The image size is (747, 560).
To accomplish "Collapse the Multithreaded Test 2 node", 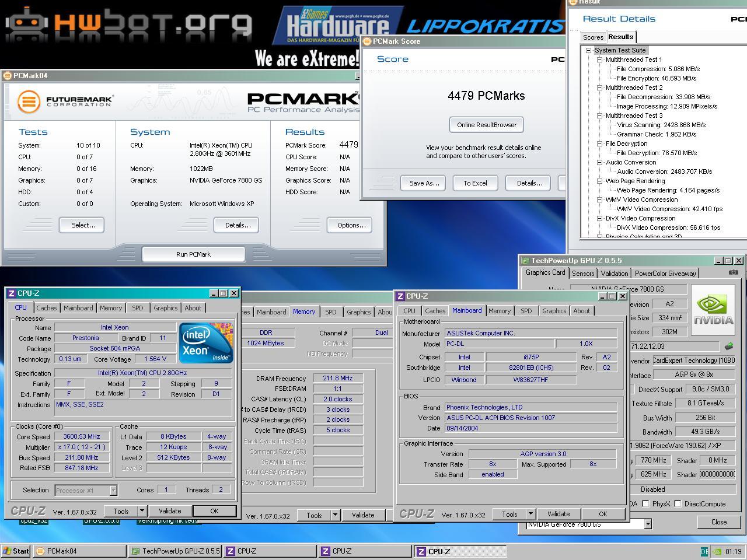I will [x=599, y=87].
